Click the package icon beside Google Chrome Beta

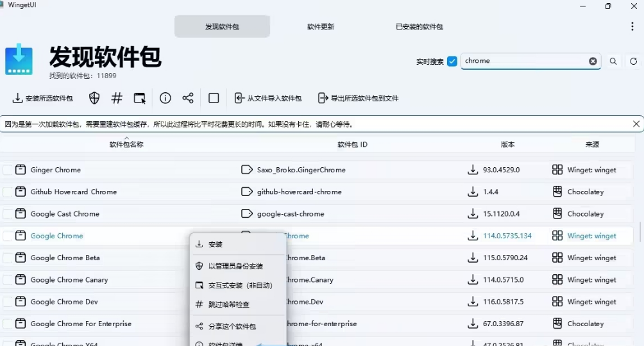(21, 258)
